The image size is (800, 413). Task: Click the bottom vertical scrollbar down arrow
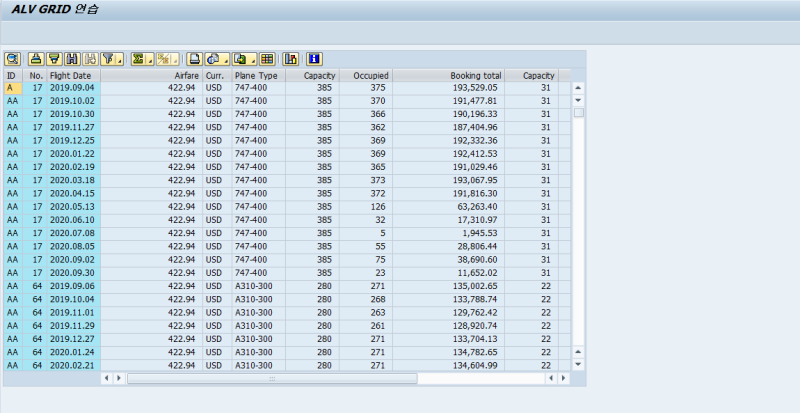pyautogui.click(x=578, y=365)
